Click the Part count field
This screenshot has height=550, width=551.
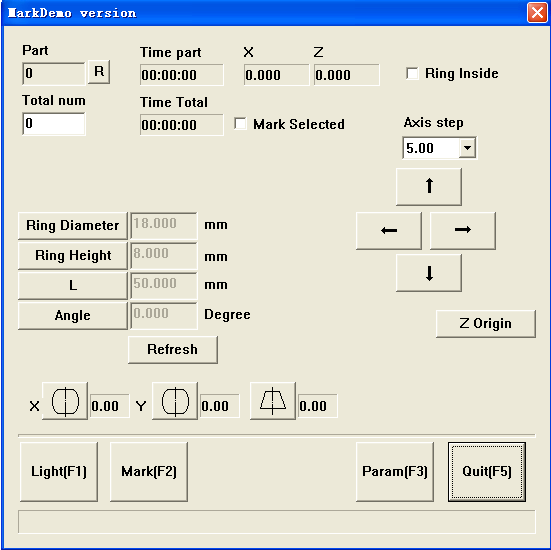click(x=54, y=74)
